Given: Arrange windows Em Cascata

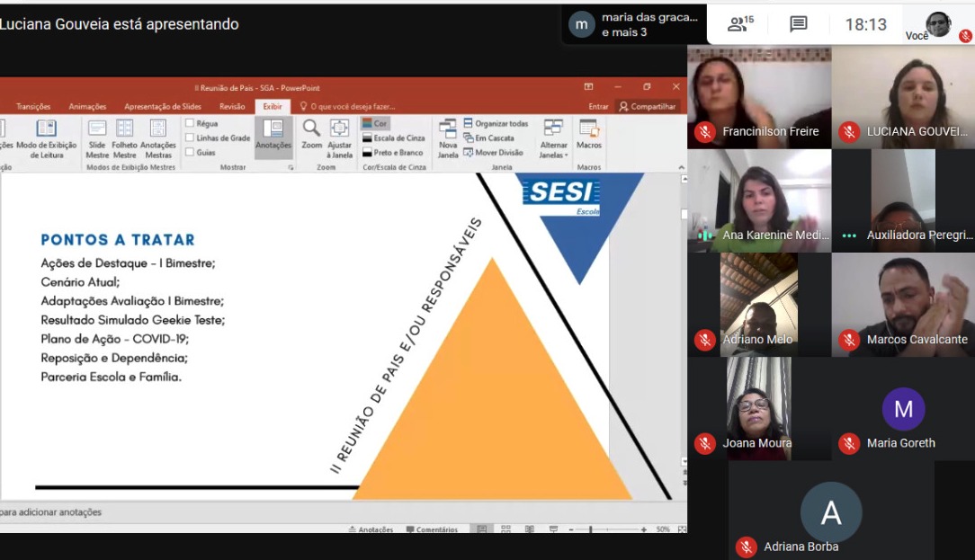Looking at the screenshot, I should (488, 138).
